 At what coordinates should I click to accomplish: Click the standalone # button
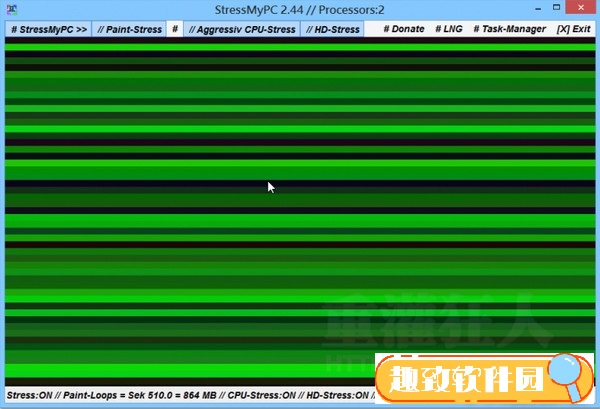pyautogui.click(x=175, y=29)
